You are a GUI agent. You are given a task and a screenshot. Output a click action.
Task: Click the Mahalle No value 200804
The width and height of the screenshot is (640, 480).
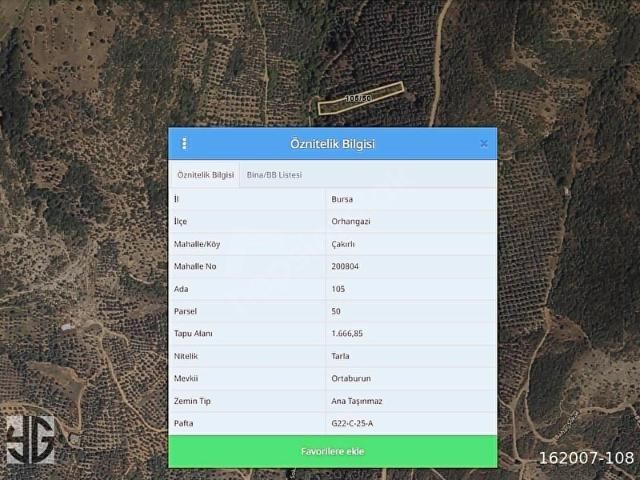click(344, 267)
